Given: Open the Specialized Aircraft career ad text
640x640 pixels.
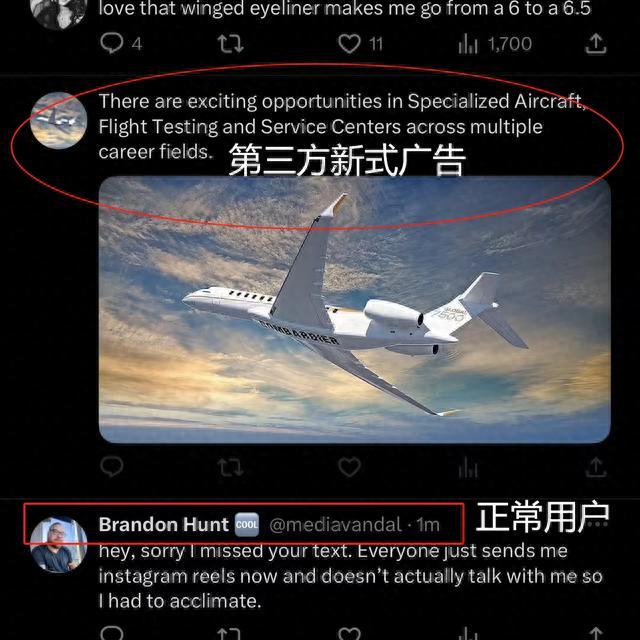Looking at the screenshot, I should (x=342, y=127).
